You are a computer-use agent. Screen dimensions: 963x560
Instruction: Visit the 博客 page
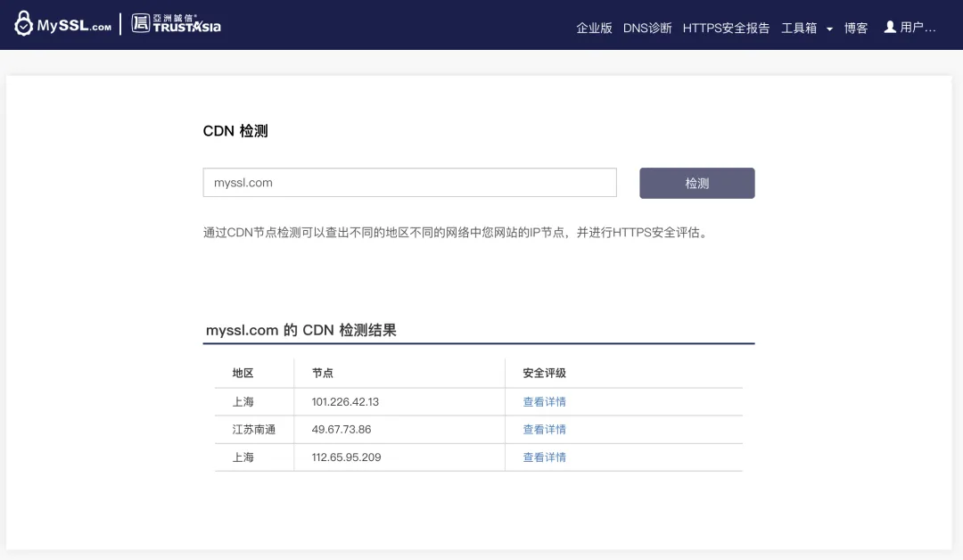[855, 28]
